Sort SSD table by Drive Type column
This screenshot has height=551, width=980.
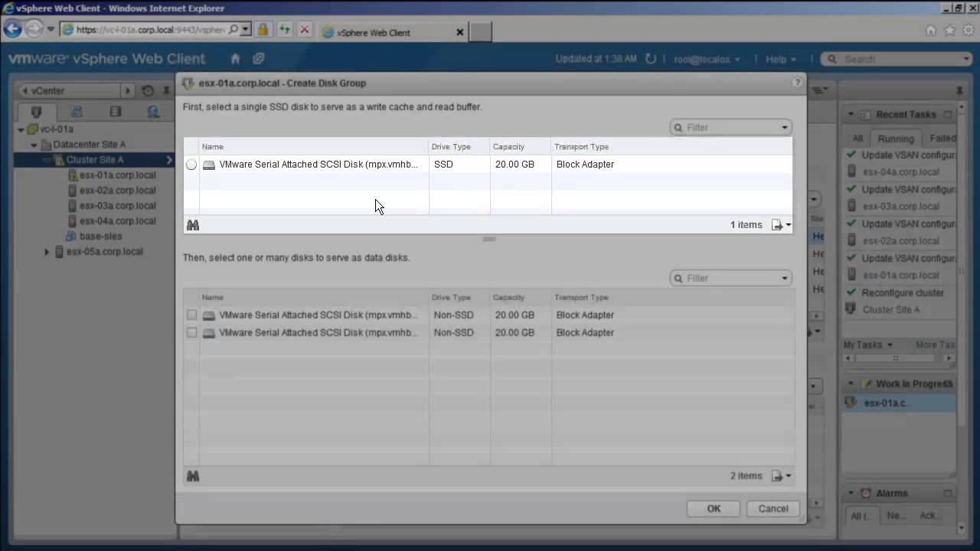tap(459, 147)
